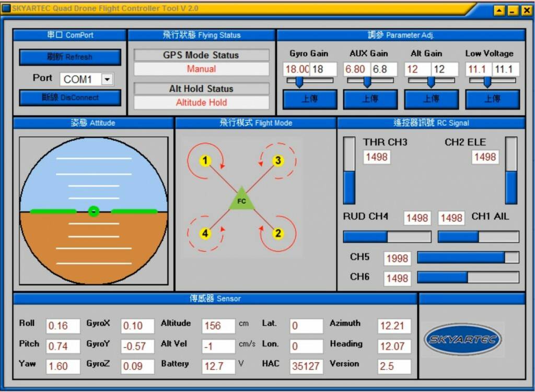Click the CH2 ELE vertical bar
The width and height of the screenshot is (535, 392).
(x=511, y=171)
